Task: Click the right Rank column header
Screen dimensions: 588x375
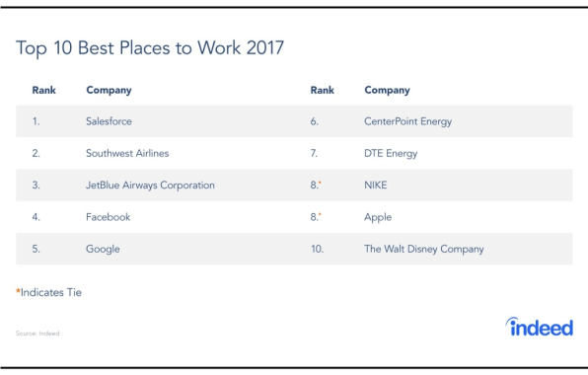Action: point(323,90)
